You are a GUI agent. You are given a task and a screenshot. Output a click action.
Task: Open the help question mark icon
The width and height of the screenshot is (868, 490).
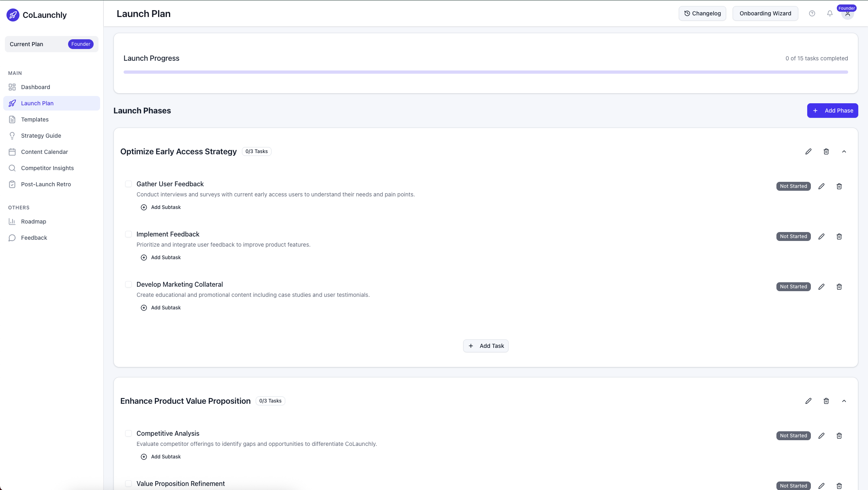(x=812, y=13)
